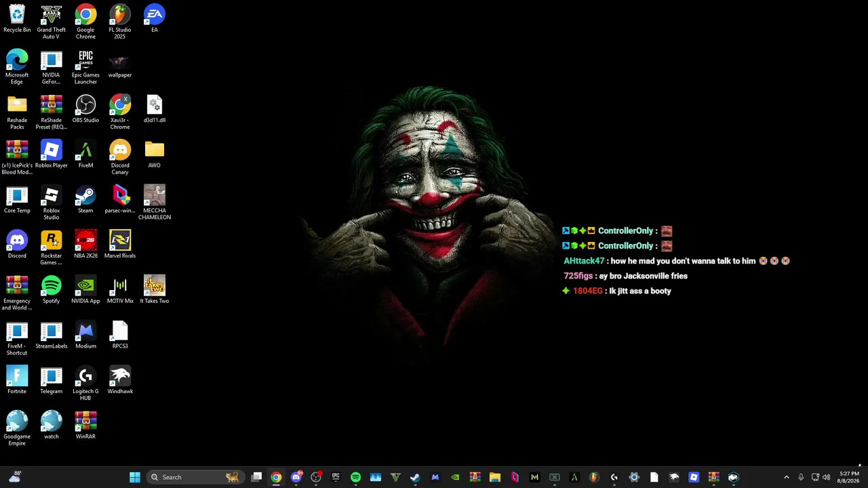Select the parsec-win installer icon

coord(120,200)
